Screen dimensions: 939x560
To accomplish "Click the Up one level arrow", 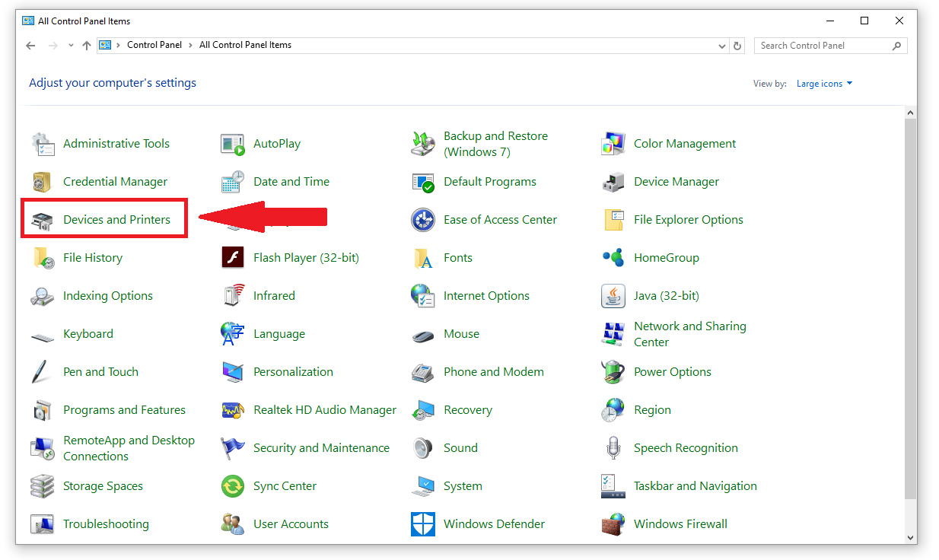I will pyautogui.click(x=87, y=46).
